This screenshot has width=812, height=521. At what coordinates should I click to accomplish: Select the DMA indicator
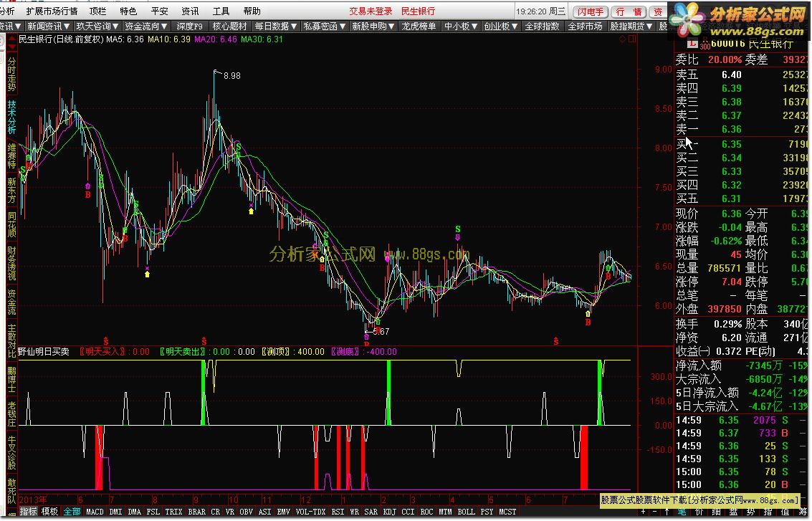pyautogui.click(x=134, y=512)
